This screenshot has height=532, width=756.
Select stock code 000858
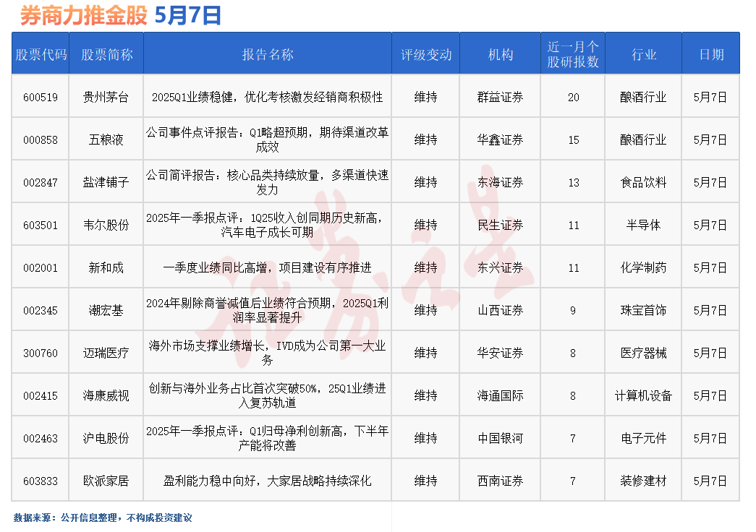pyautogui.click(x=41, y=140)
